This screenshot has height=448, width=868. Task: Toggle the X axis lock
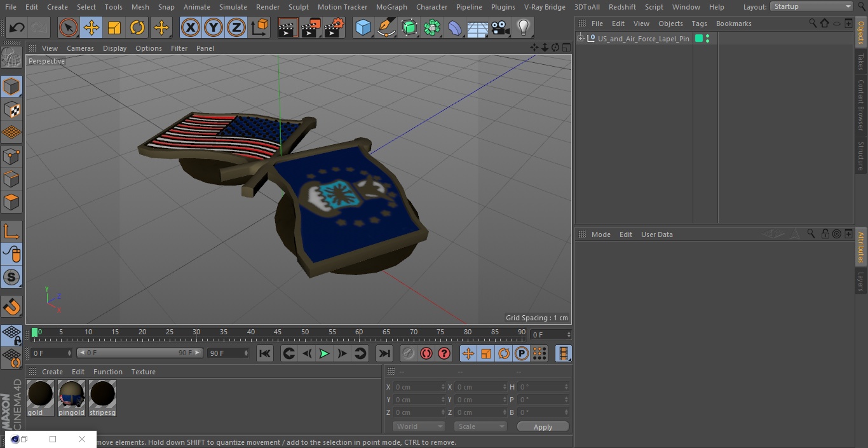tap(191, 27)
